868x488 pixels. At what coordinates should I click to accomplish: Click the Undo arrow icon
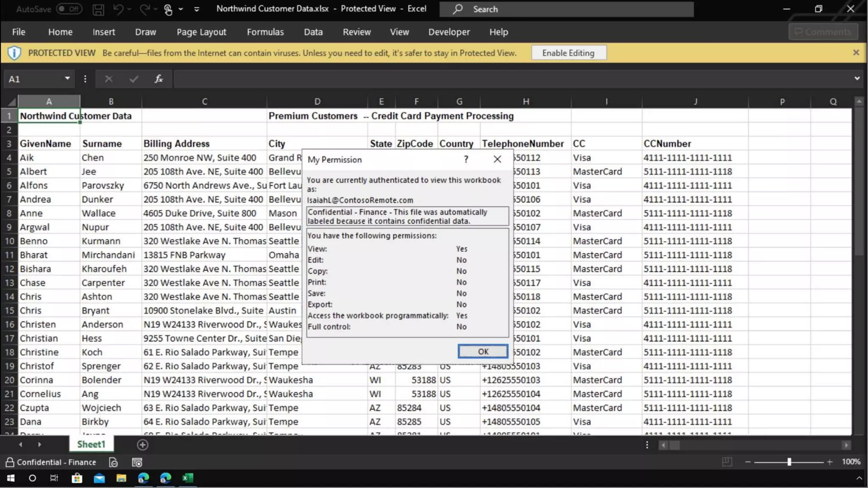(118, 9)
